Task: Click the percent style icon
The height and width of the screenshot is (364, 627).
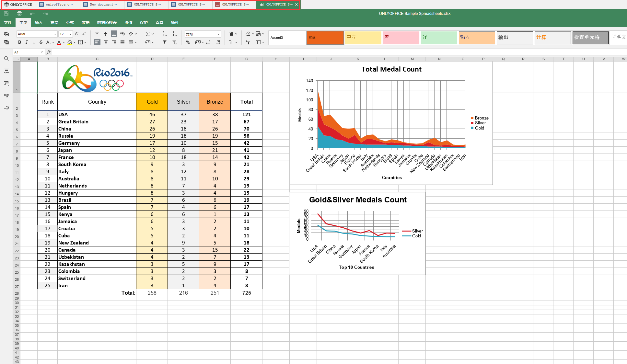Action: tap(188, 42)
